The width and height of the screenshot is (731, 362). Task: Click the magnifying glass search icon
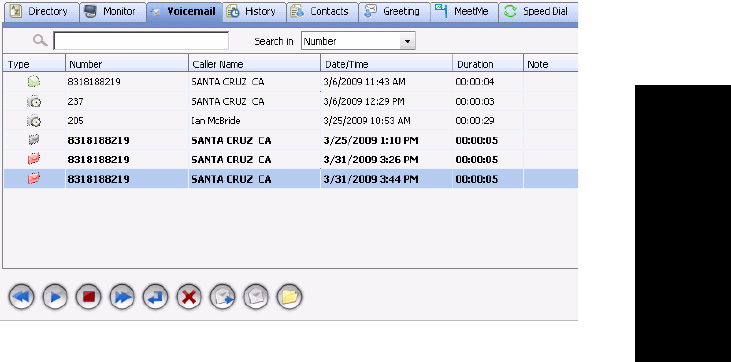tap(40, 41)
